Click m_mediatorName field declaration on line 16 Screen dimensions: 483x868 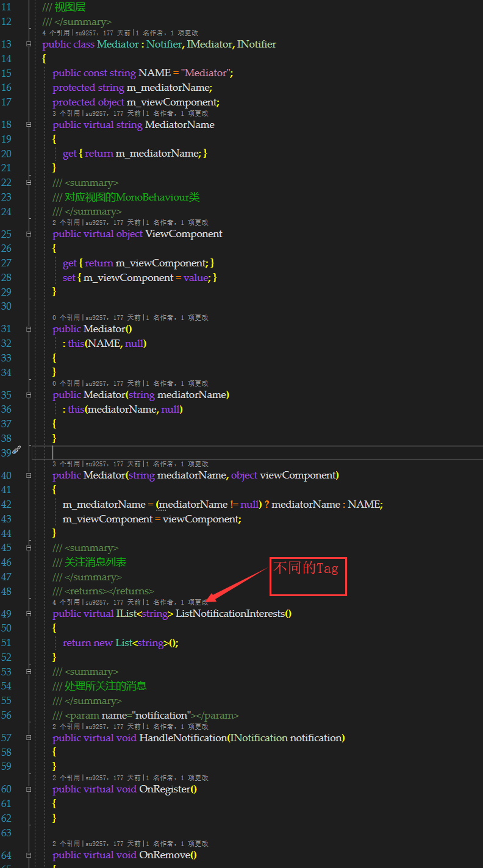(x=168, y=88)
